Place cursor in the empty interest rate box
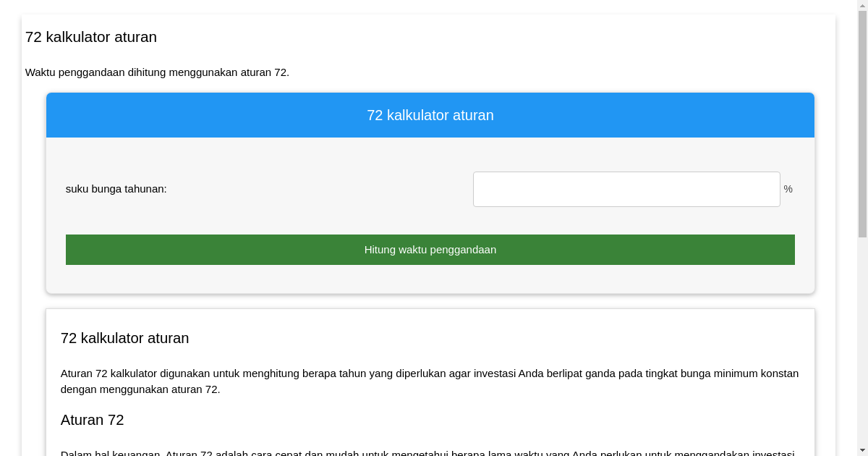The width and height of the screenshot is (868, 456). tap(626, 189)
